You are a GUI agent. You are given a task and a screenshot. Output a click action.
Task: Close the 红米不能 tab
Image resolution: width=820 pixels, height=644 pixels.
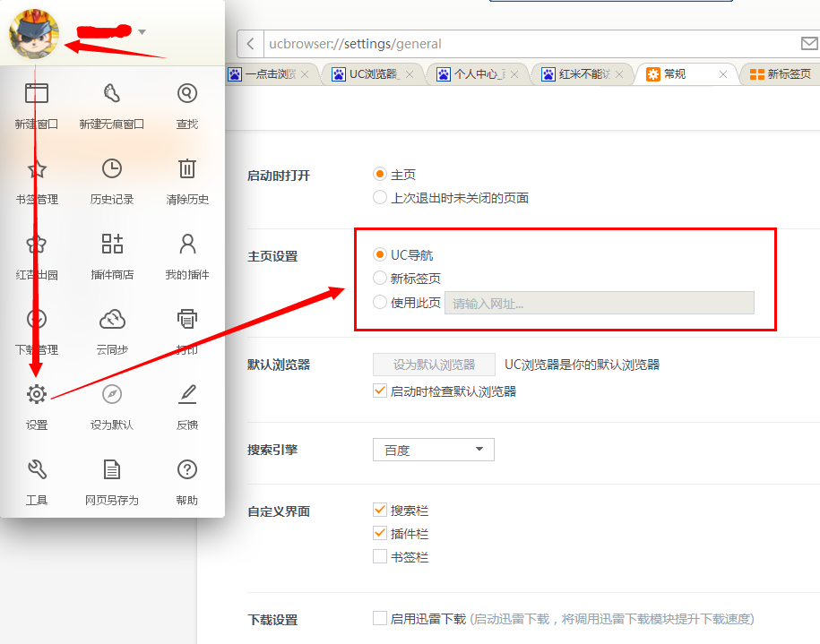pyautogui.click(x=618, y=74)
